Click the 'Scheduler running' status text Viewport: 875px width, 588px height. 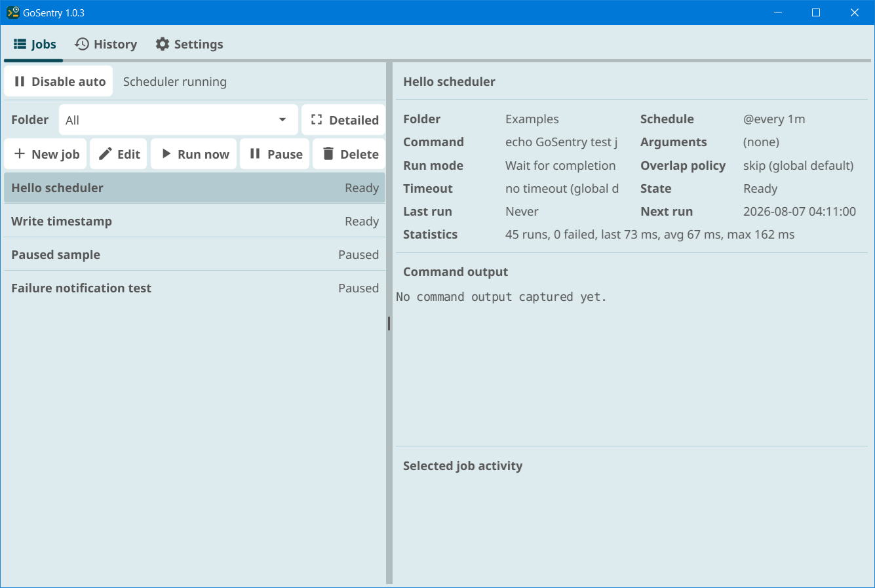pyautogui.click(x=175, y=82)
